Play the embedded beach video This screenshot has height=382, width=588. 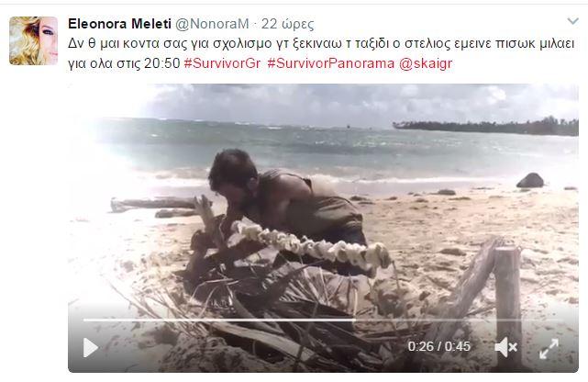tap(91, 347)
